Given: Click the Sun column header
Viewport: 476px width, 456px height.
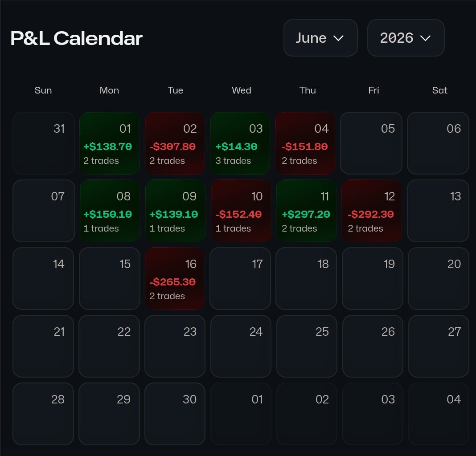Looking at the screenshot, I should coord(43,90).
